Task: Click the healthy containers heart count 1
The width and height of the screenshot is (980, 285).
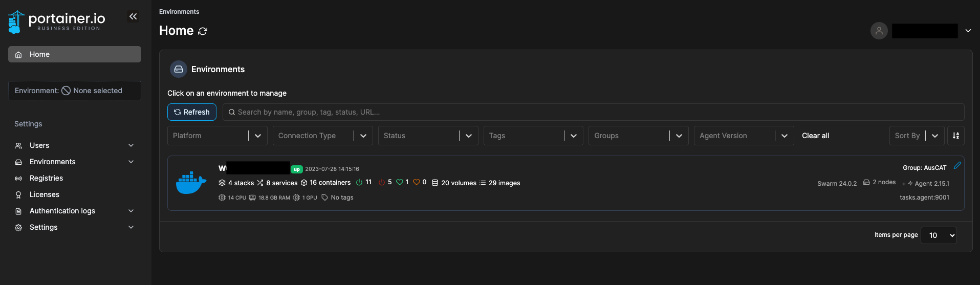Action: [403, 182]
